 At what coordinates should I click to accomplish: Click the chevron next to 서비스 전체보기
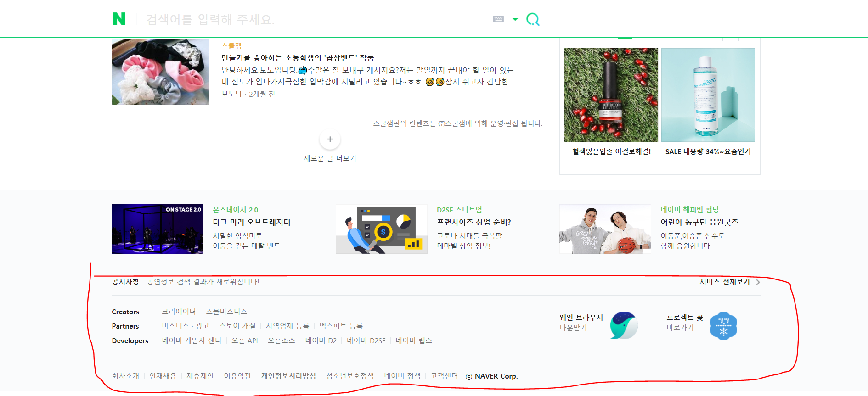coord(758,282)
